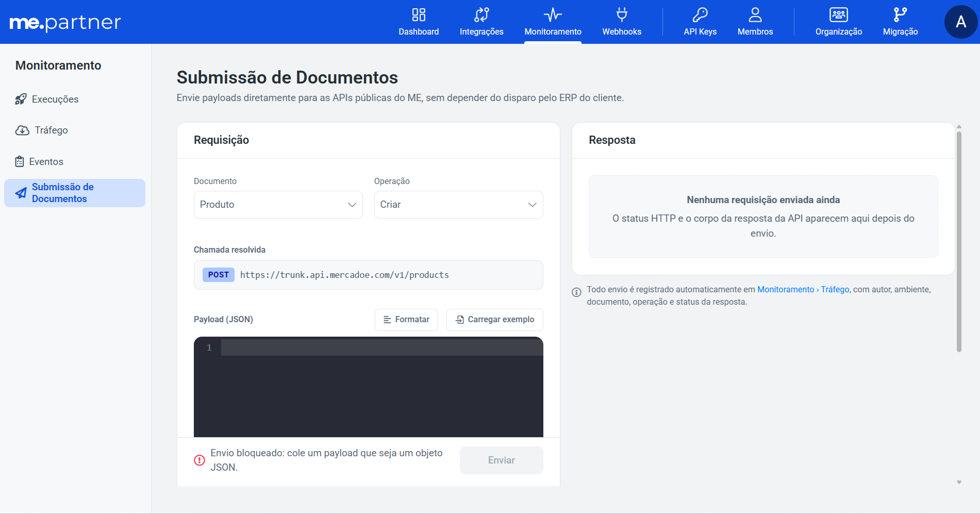Viewport: 980px width, 514px height.
Task: Click the 'Resposta' panel title
Action: (x=612, y=140)
